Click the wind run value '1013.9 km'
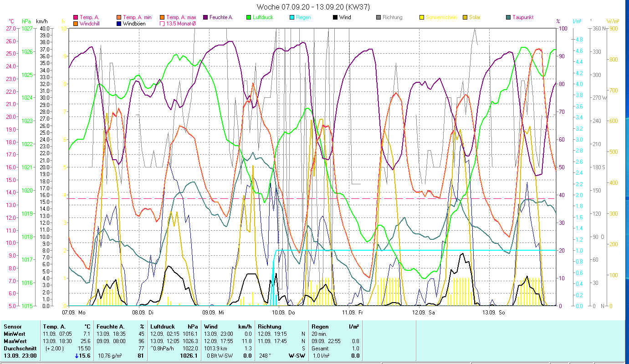The width and height of the screenshot is (629, 364). (x=216, y=349)
